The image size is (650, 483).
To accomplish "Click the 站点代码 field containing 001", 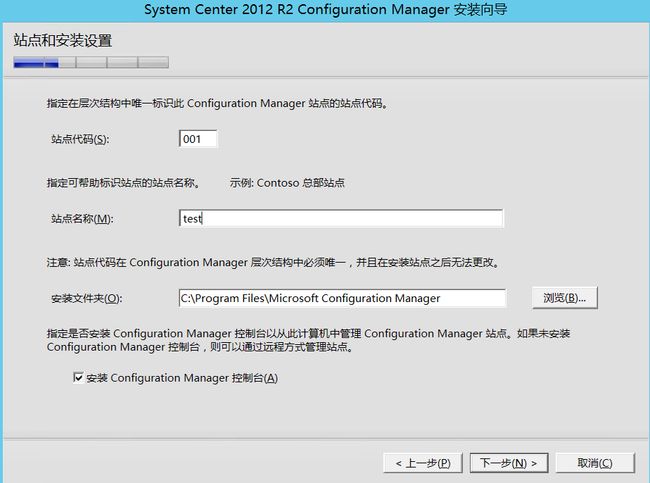I will 198,139.
